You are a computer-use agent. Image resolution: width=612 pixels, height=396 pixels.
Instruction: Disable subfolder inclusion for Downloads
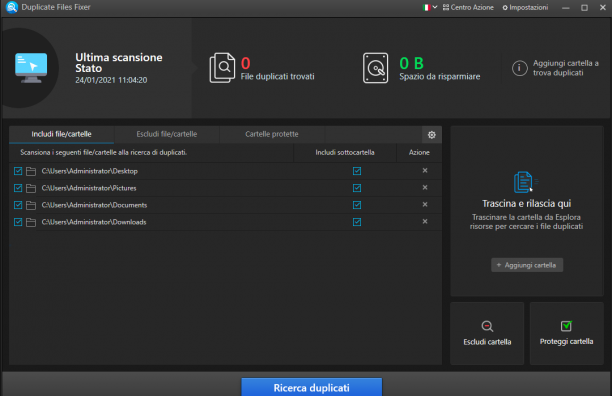coord(357,222)
